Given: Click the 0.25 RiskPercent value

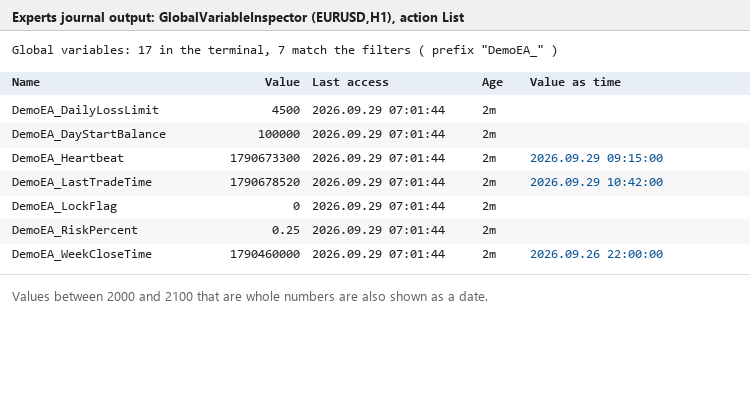Looking at the screenshot, I should click(x=286, y=230).
